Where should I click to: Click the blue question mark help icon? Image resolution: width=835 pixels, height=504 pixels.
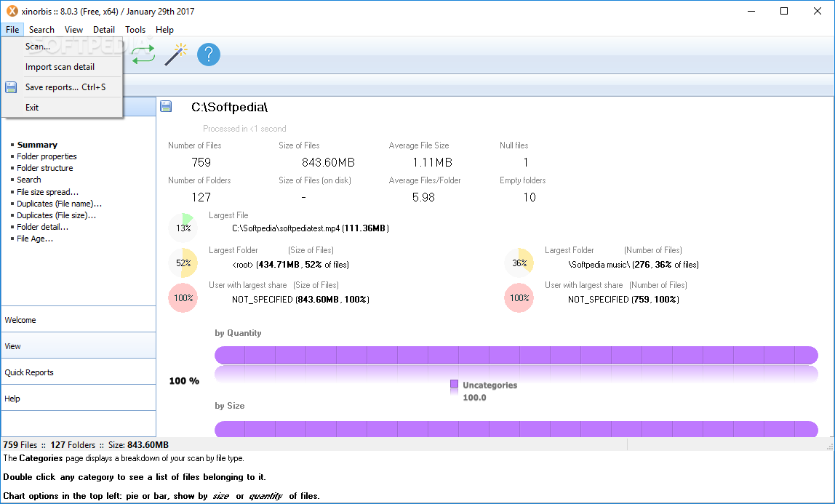(209, 55)
